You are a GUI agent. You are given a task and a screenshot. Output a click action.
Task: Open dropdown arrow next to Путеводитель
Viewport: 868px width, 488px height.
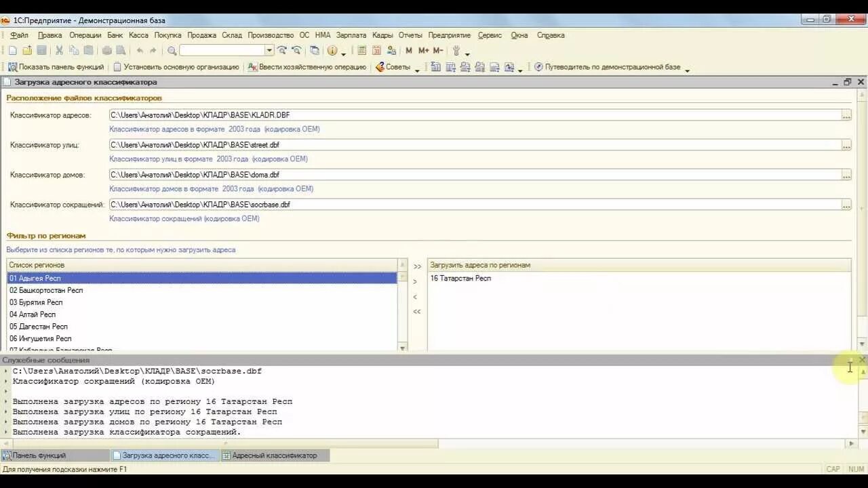point(687,69)
